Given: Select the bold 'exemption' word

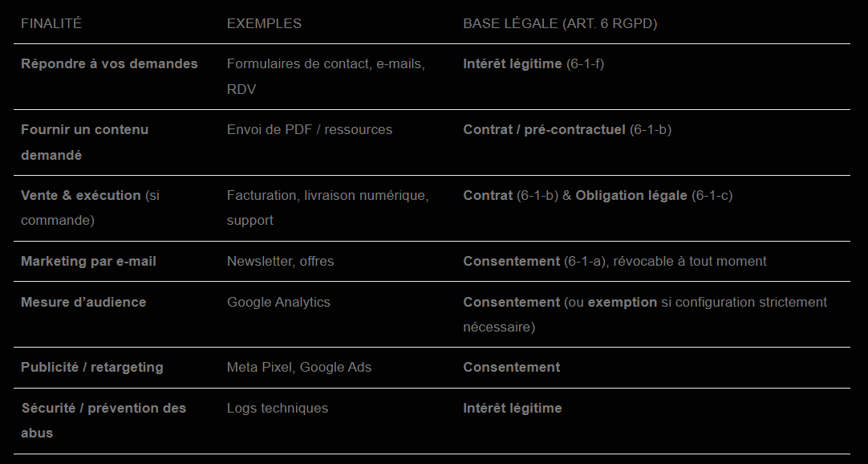Looking at the screenshot, I should (x=623, y=303).
